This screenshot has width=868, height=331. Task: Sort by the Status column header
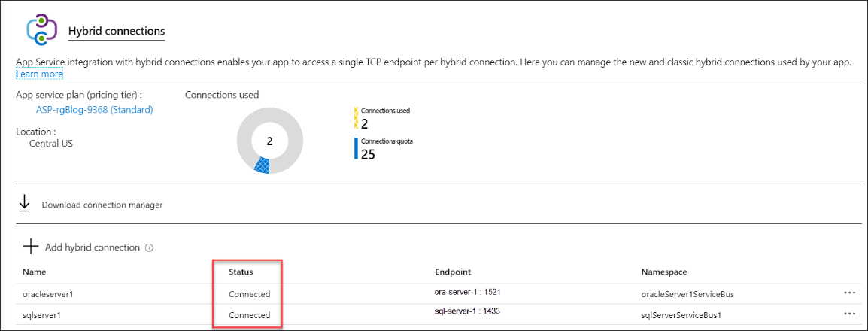coord(241,272)
